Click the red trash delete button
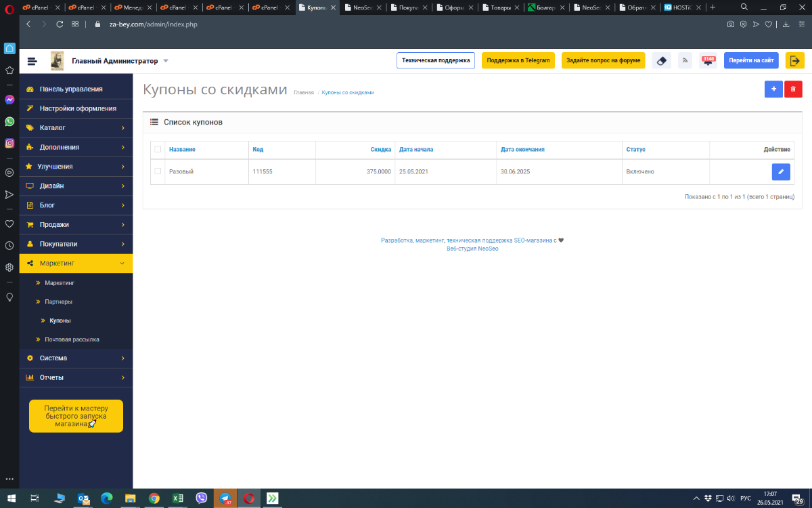 (793, 89)
